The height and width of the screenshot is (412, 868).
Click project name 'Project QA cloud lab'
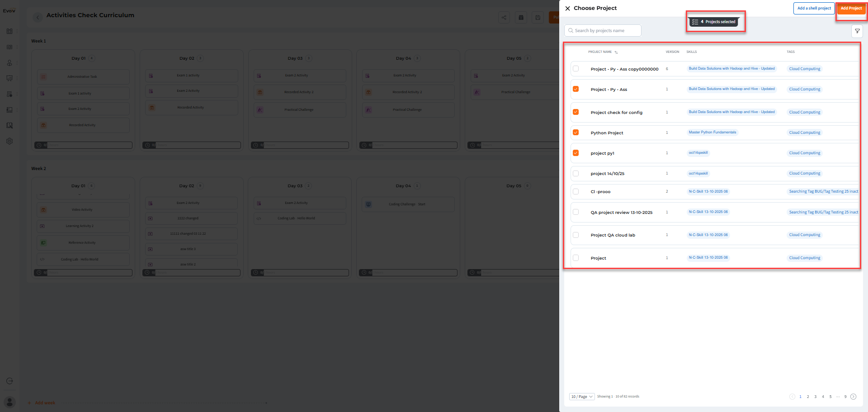[x=613, y=235]
